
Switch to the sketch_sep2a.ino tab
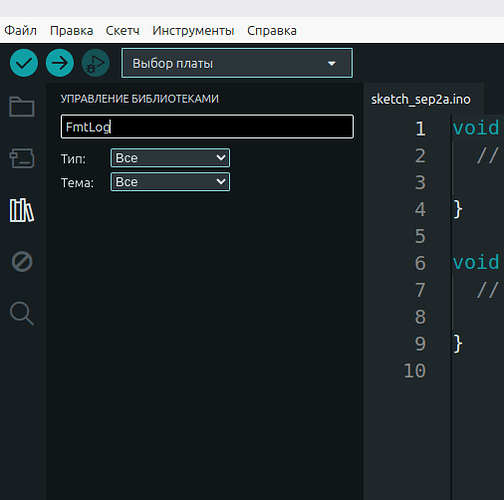pyautogui.click(x=421, y=99)
